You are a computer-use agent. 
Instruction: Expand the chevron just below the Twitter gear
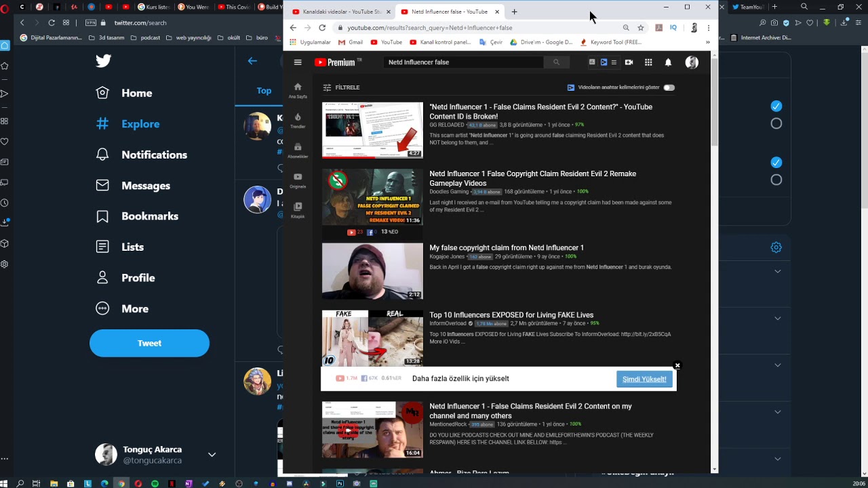click(x=778, y=271)
